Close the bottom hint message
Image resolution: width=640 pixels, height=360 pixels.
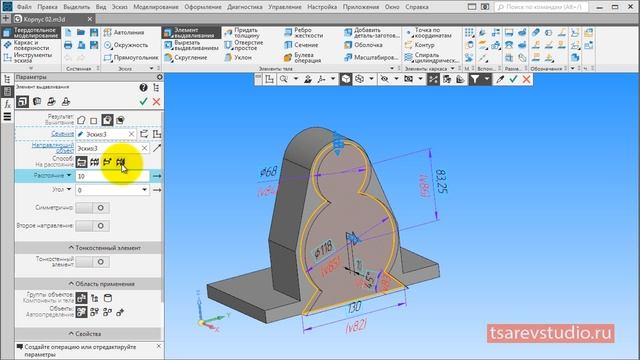pos(159,346)
